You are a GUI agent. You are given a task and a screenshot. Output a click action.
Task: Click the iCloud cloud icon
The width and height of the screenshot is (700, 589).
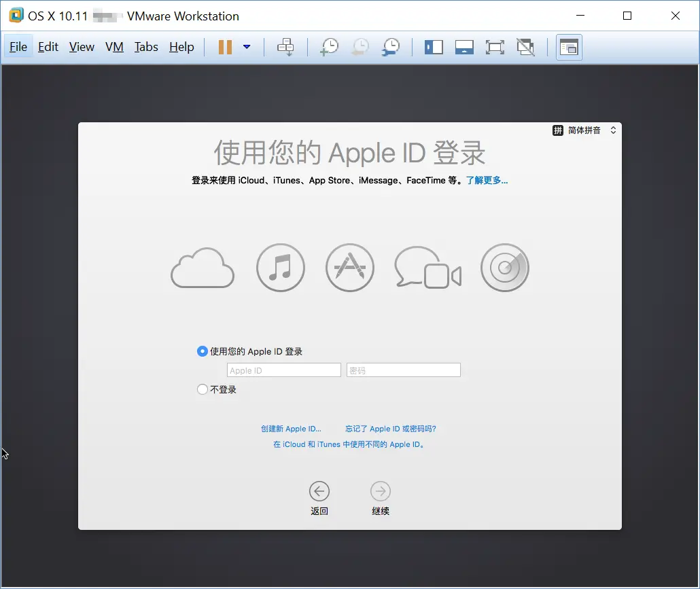(202, 268)
